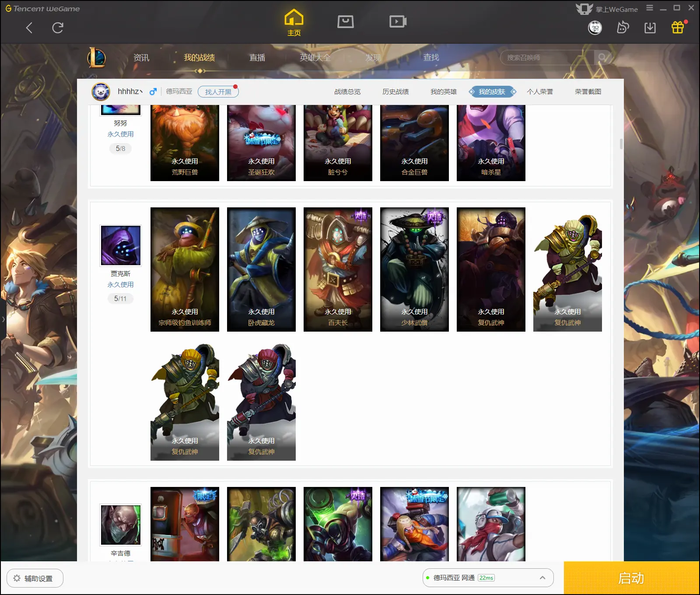Viewport: 700px width, 595px height.
Task: Click the 启动 launch button
Action: 631,578
